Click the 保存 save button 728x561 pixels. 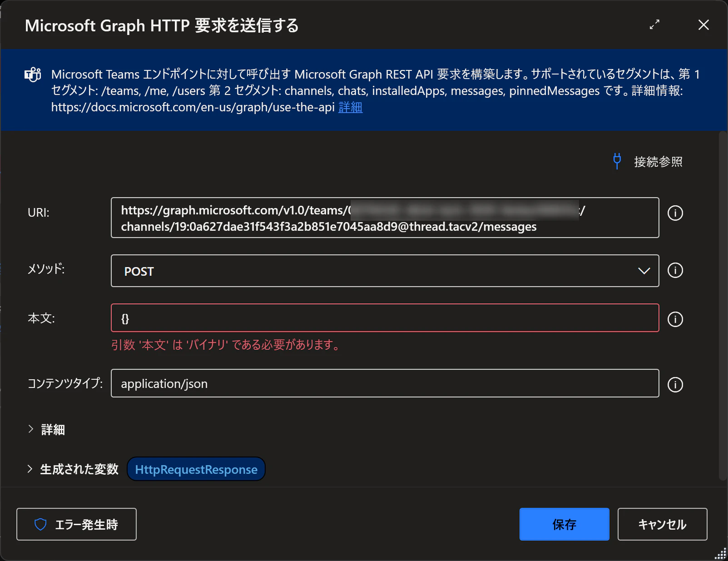[564, 524]
